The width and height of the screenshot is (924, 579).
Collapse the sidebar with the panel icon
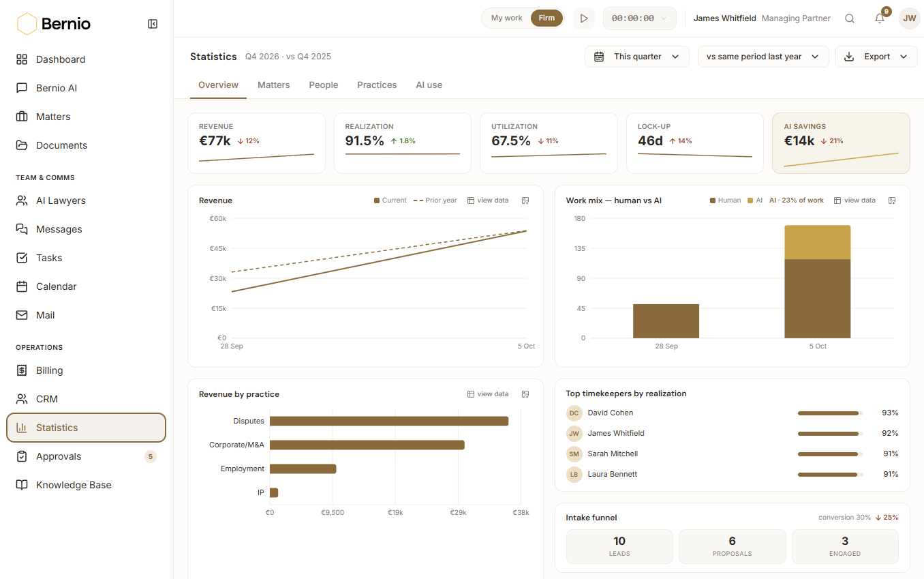click(x=153, y=24)
